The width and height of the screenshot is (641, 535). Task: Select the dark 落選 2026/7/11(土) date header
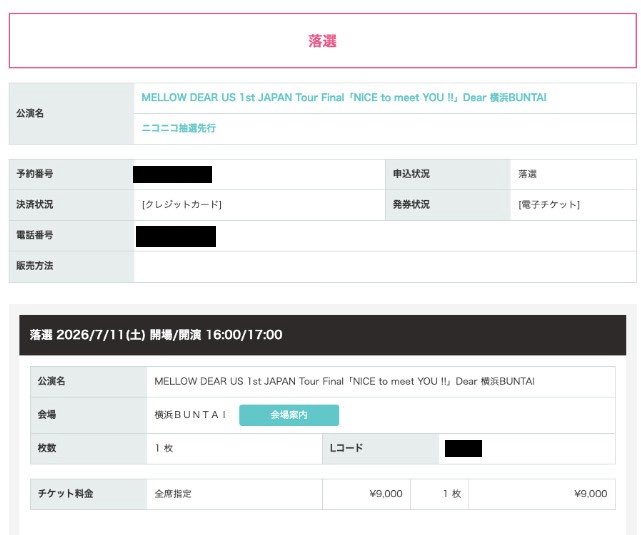tap(323, 335)
